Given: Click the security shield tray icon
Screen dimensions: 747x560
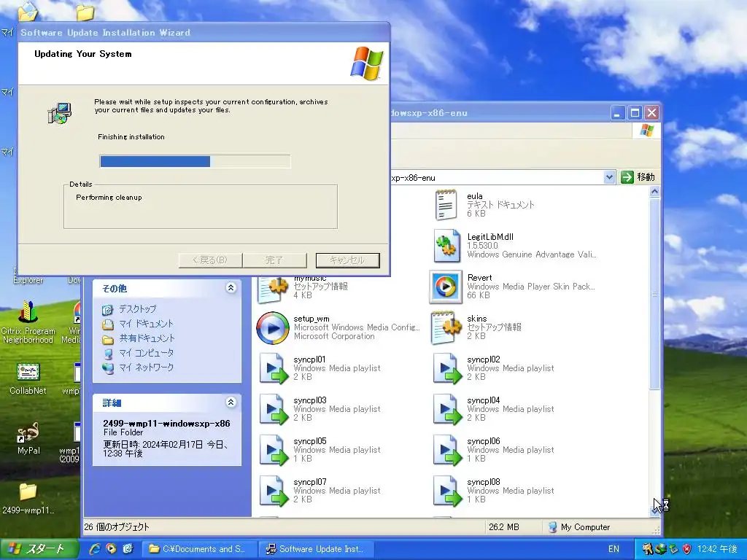Looking at the screenshot, I should tap(686, 548).
